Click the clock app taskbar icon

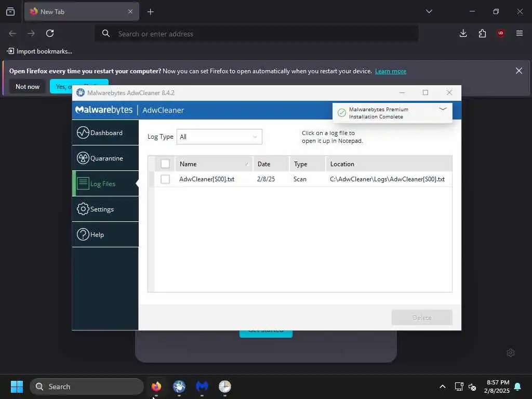[x=224, y=387]
